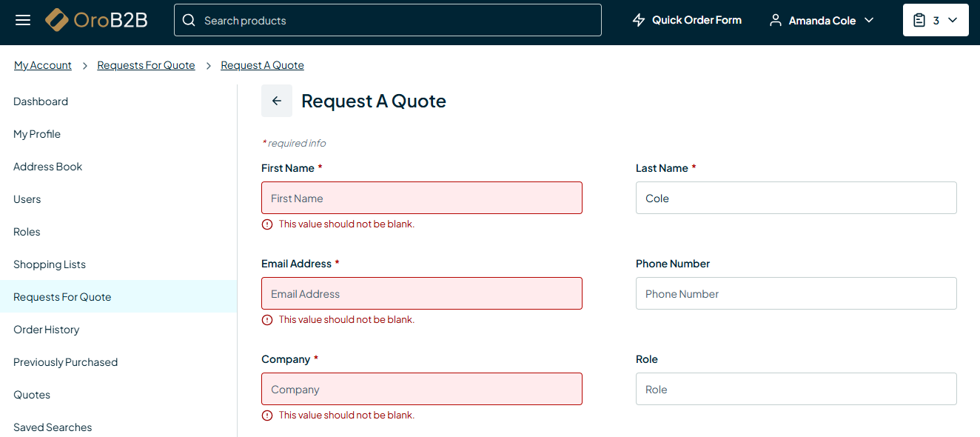Expand the Amanda Cole account dropdown
The width and height of the screenshot is (980, 437).
(869, 21)
